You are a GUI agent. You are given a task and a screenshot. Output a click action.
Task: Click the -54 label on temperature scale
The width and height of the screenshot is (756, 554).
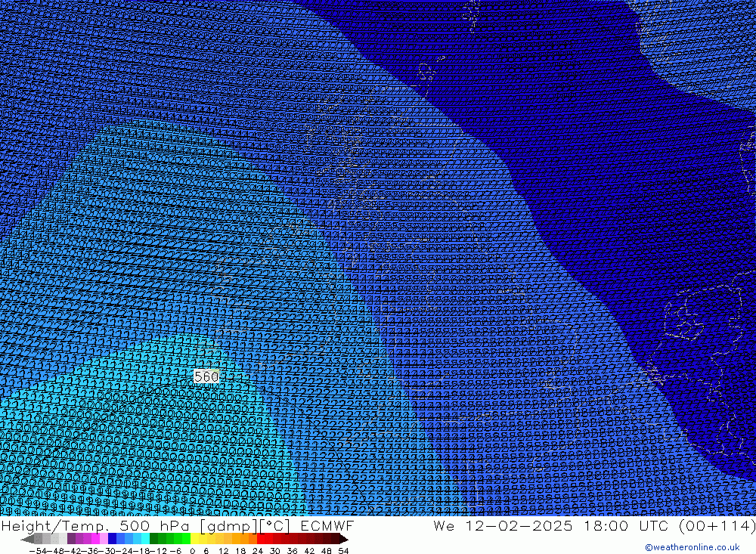coord(38,551)
